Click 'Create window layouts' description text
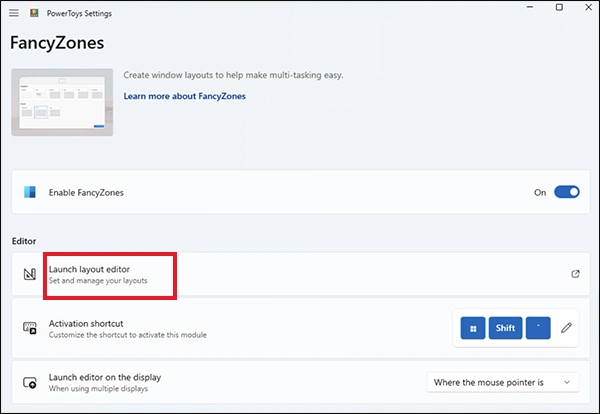The height and width of the screenshot is (414, 600). coord(233,75)
